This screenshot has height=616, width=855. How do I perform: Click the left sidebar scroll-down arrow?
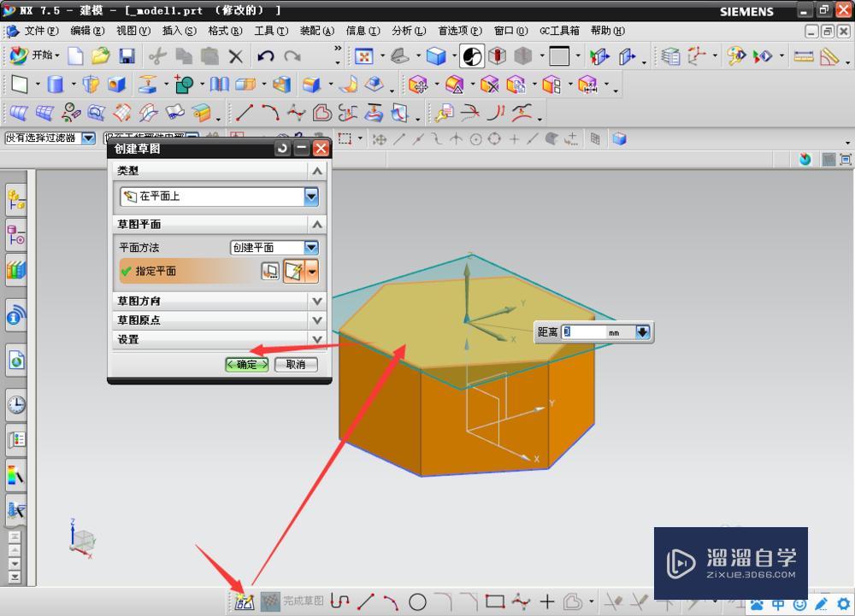[15, 564]
